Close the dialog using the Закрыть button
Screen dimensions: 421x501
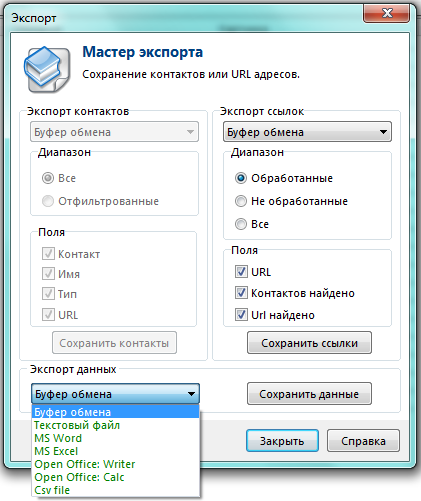(282, 441)
